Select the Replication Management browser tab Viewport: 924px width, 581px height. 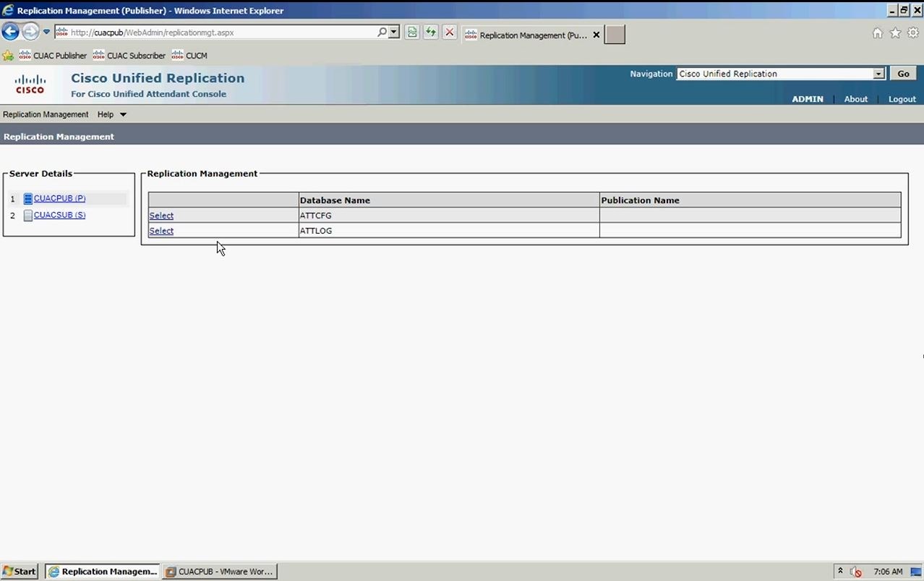pyautogui.click(x=532, y=35)
